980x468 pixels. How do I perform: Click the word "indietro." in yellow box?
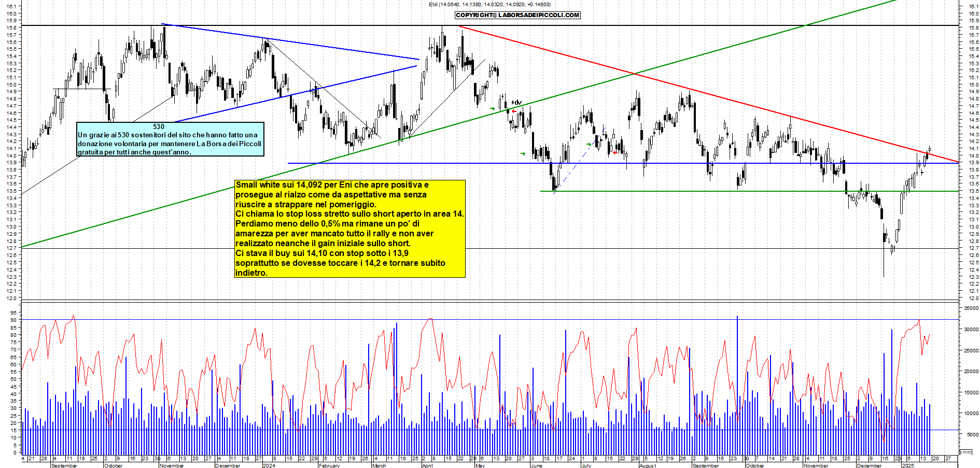click(x=251, y=273)
